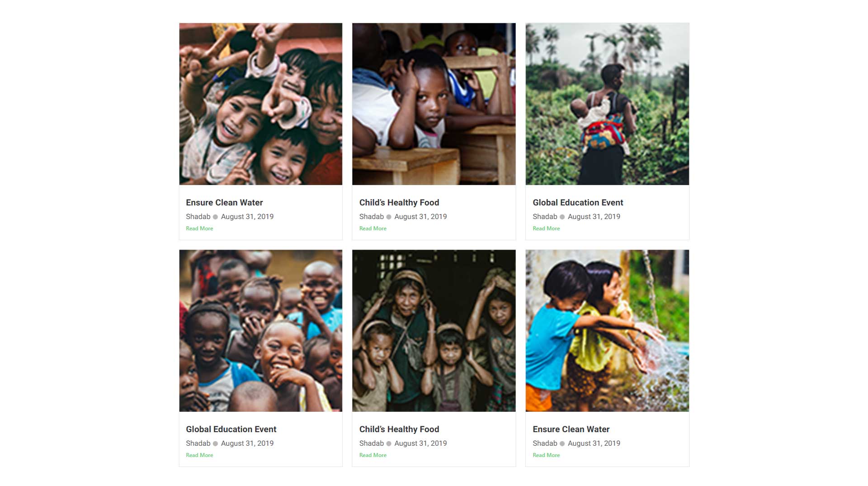This screenshot has height=486, width=868.
Task: Open the photo of woman carrying baby on back
Action: [607, 104]
